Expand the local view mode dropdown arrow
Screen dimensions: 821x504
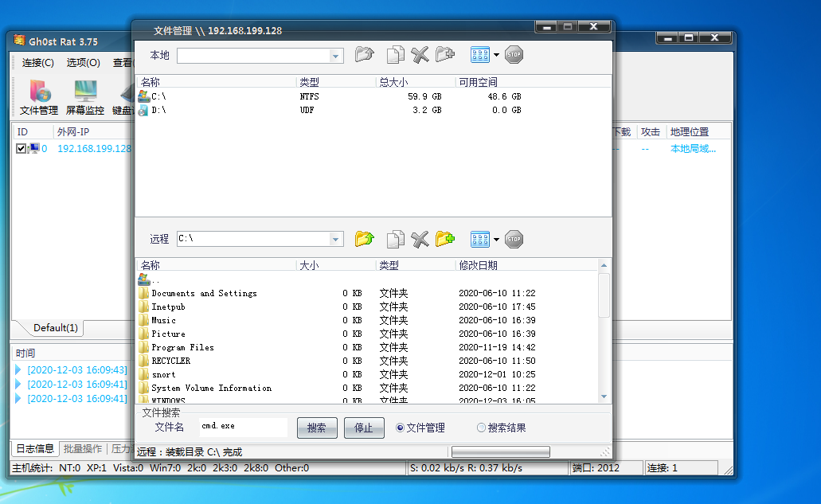[x=496, y=55]
